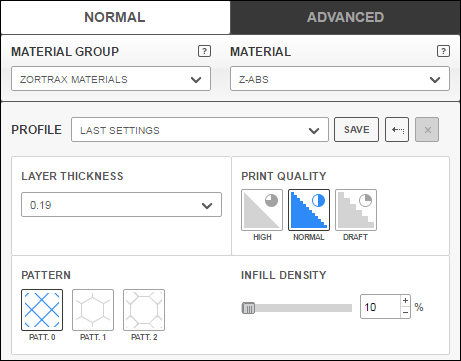Click the delete profile X button
This screenshot has width=461, height=361.
(427, 130)
